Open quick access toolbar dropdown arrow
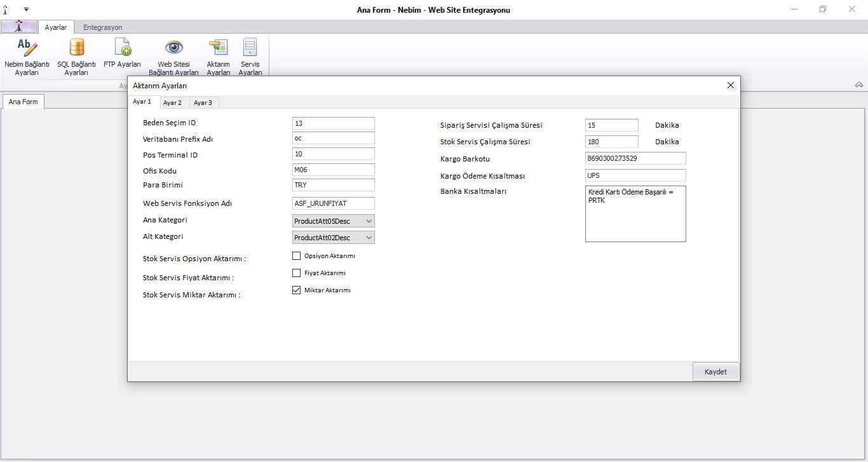868x462 pixels. point(27,10)
